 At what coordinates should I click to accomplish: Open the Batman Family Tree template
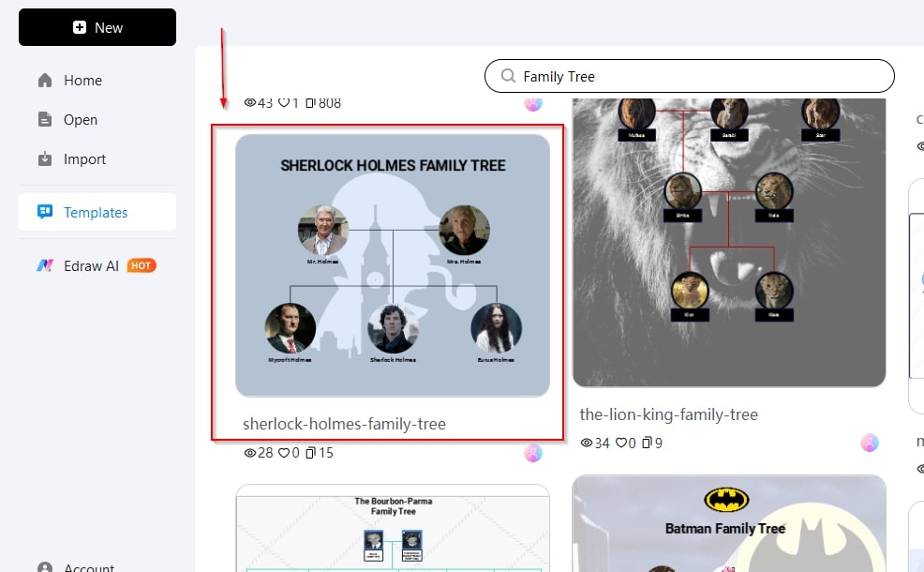(729, 523)
